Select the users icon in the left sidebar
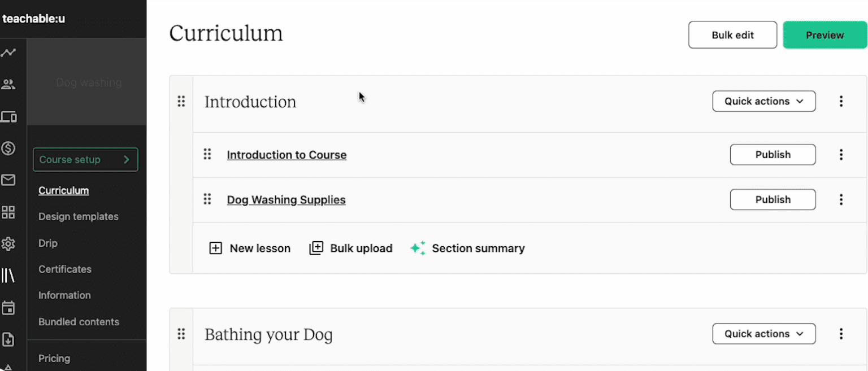The image size is (868, 371). [9, 84]
